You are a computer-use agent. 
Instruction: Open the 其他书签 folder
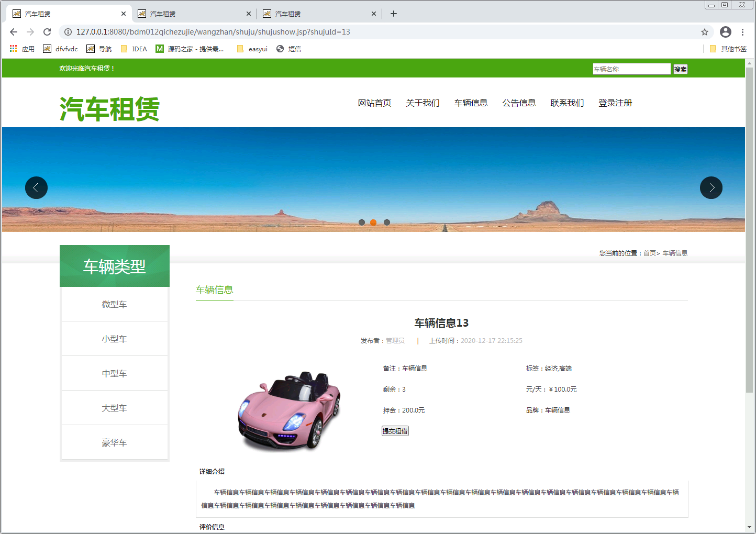click(x=728, y=49)
